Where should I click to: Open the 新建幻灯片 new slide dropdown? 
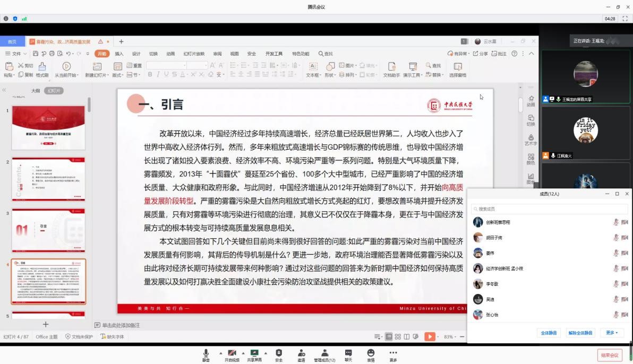[x=96, y=75]
